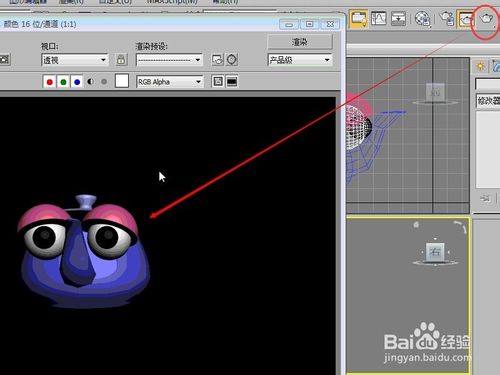Toggle the UI overlay icon
The width and height of the screenshot is (500, 375).
tap(218, 82)
